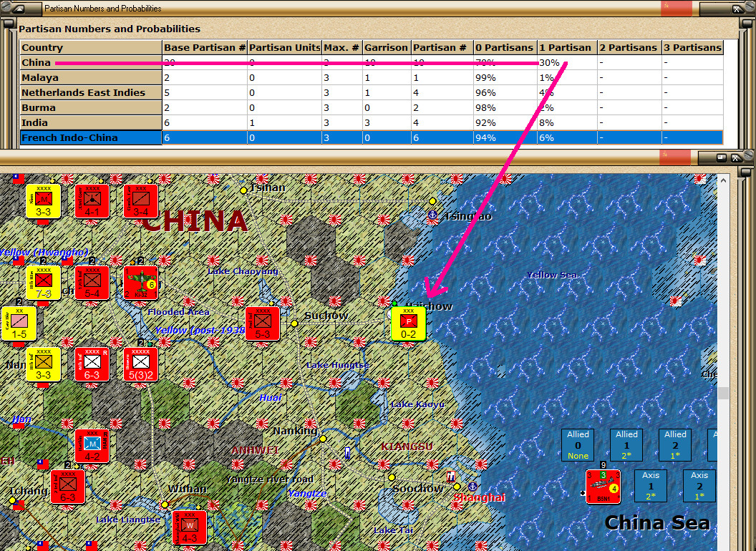Click the Base Partisan # column header
This screenshot has height=551, width=756.
tap(205, 47)
